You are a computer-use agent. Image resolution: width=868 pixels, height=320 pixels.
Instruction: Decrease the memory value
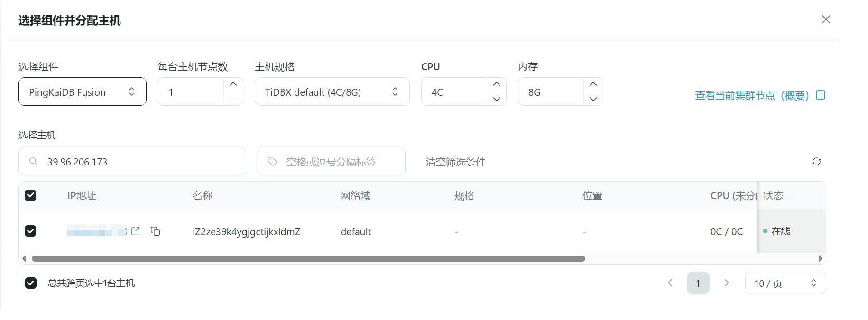click(x=593, y=99)
